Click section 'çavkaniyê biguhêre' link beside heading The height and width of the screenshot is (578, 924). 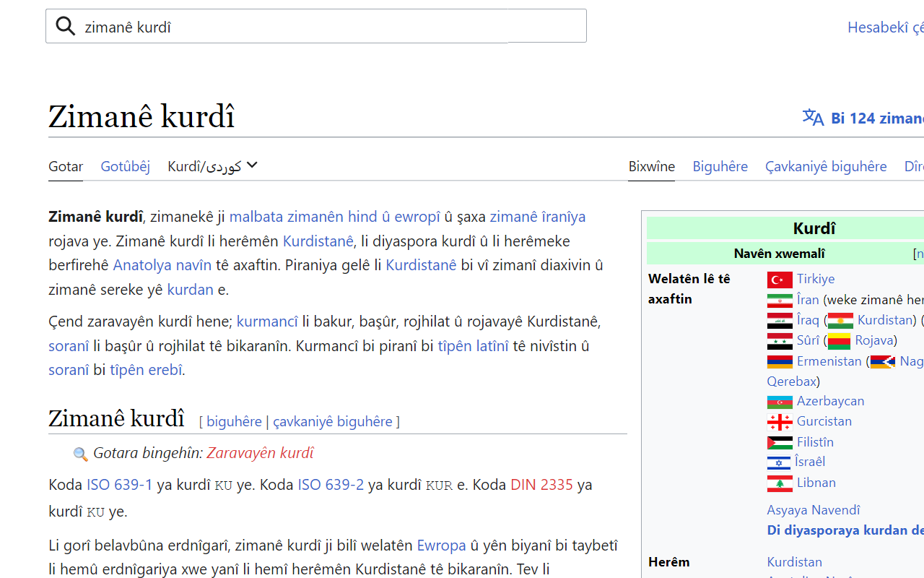pyautogui.click(x=333, y=421)
